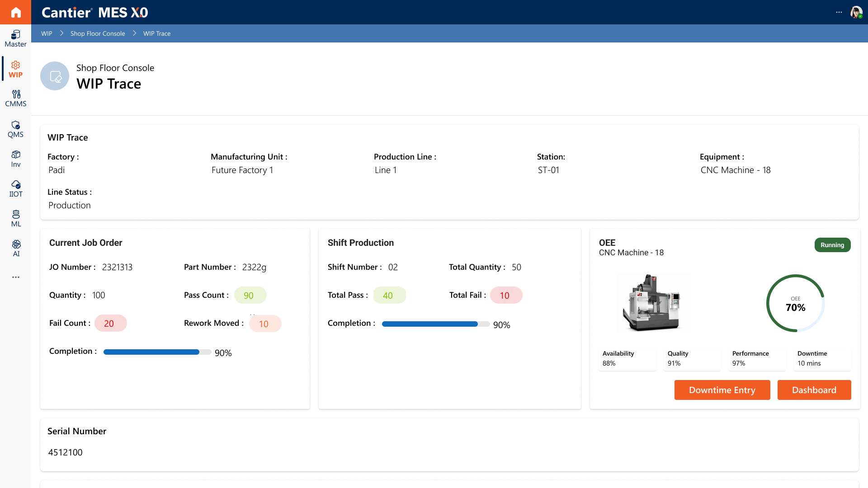
Task: Select the Pass Count 90 badge
Action: 250,295
